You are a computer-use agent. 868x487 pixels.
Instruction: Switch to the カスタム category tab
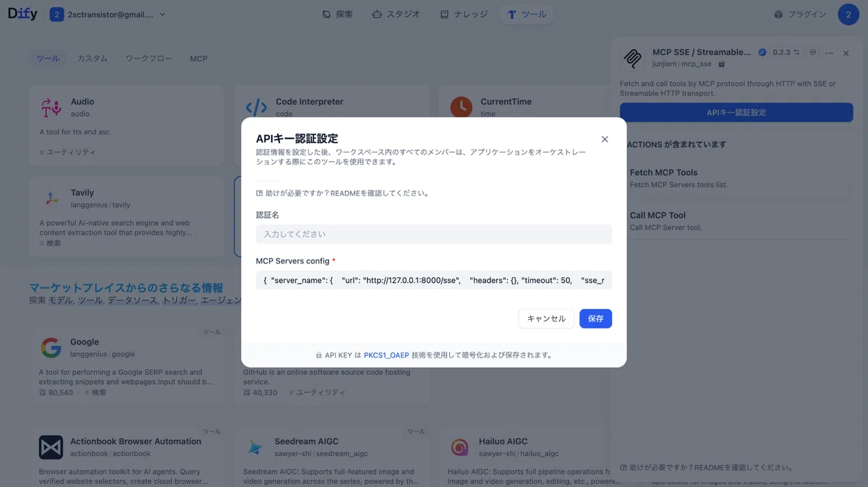pyautogui.click(x=92, y=59)
